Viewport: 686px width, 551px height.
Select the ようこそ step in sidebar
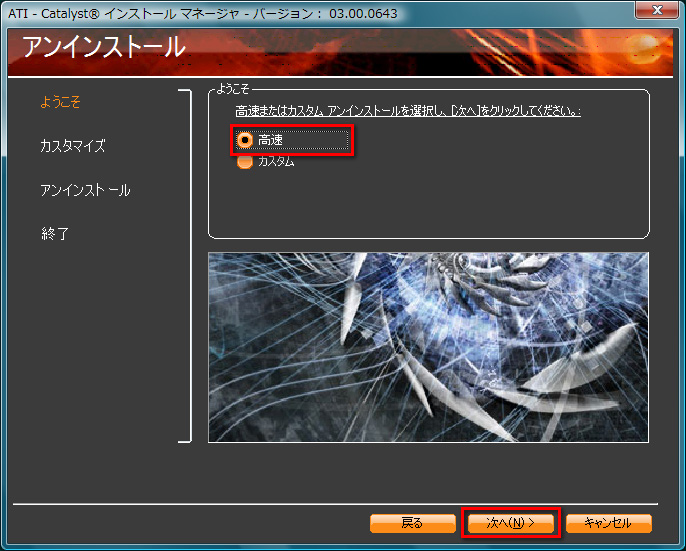point(60,102)
